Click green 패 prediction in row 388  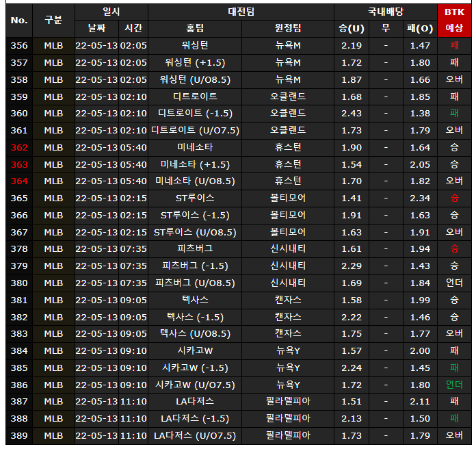(x=454, y=419)
